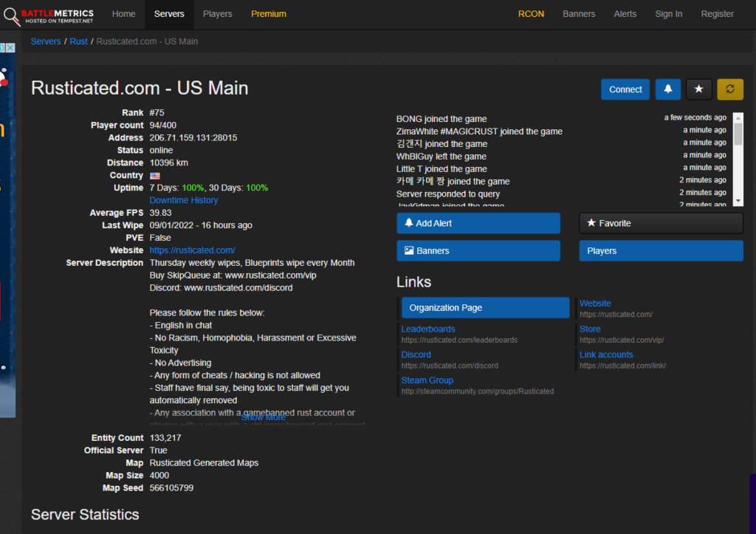This screenshot has width=756, height=534.
Task: Toggle the Favorite button with star
Action: coord(660,223)
